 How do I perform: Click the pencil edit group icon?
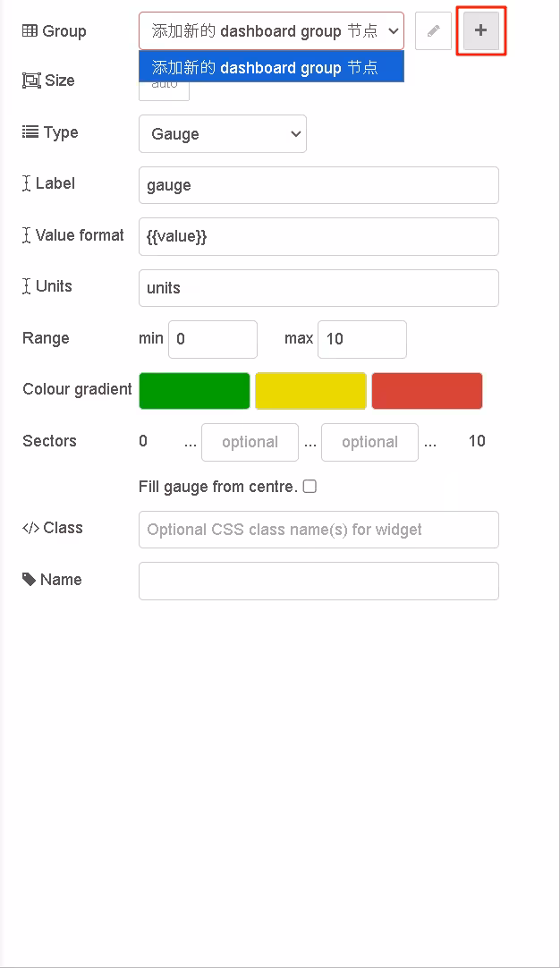[x=434, y=30]
